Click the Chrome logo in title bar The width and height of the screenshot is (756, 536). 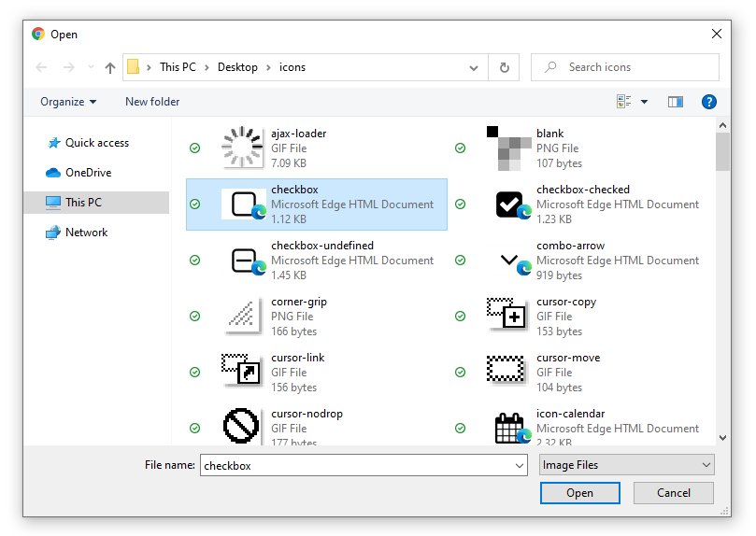click(x=38, y=34)
